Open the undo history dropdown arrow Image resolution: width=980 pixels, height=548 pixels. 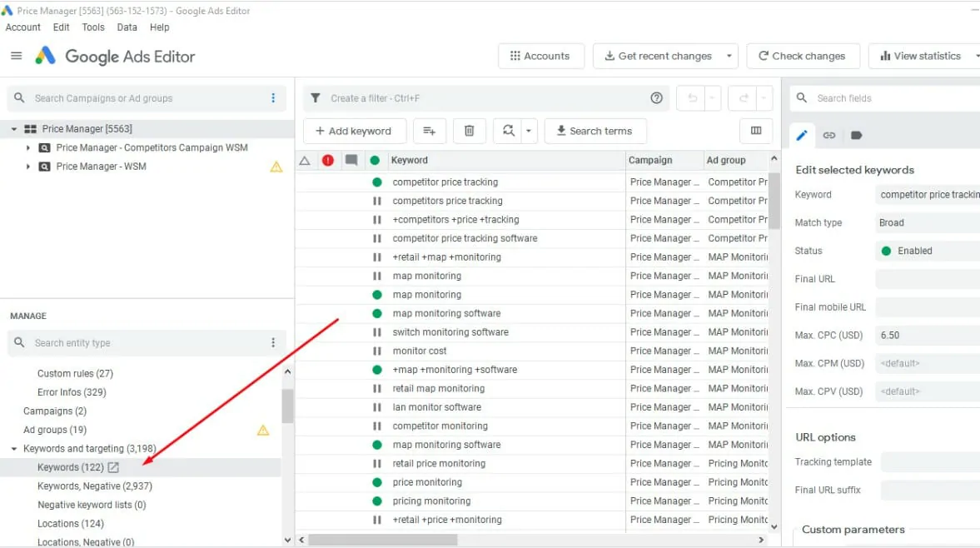[x=713, y=98]
